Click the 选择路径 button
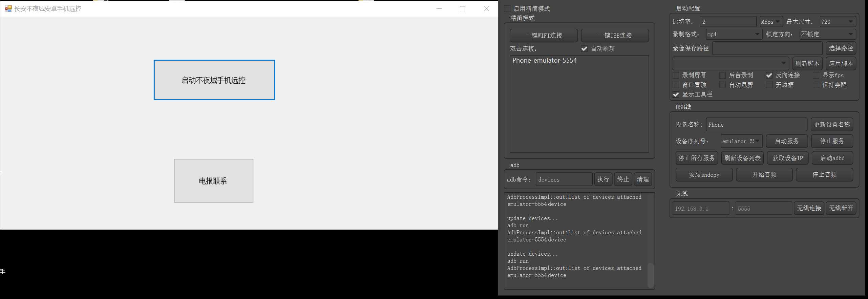Screen dimensions: 868x299 pyautogui.click(x=841, y=48)
